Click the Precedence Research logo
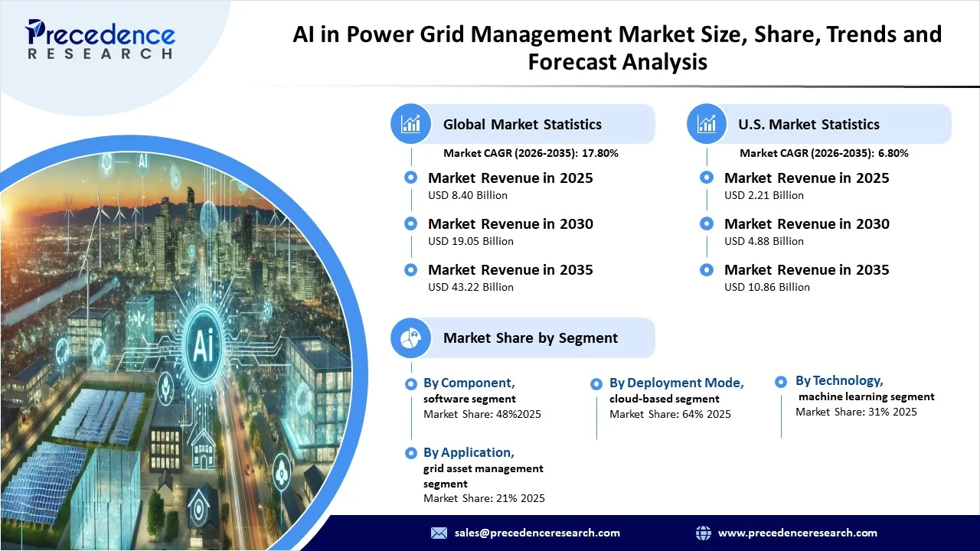 click(100, 39)
